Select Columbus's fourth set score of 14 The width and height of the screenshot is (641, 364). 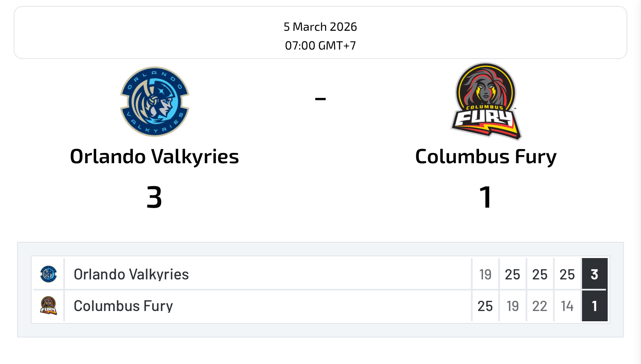coord(567,306)
